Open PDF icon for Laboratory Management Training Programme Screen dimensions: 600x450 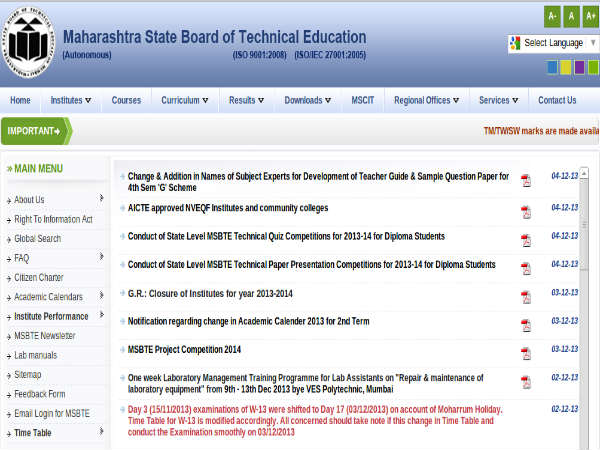click(x=526, y=382)
